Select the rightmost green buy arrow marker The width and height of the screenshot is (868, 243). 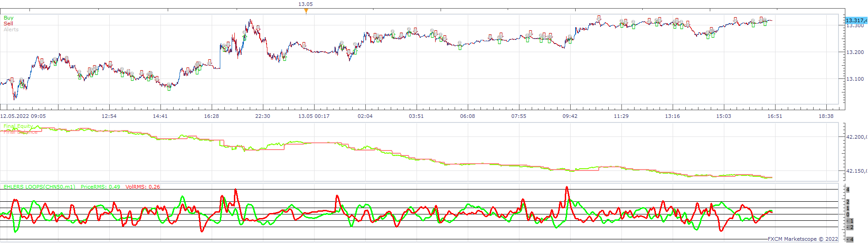click(x=765, y=23)
